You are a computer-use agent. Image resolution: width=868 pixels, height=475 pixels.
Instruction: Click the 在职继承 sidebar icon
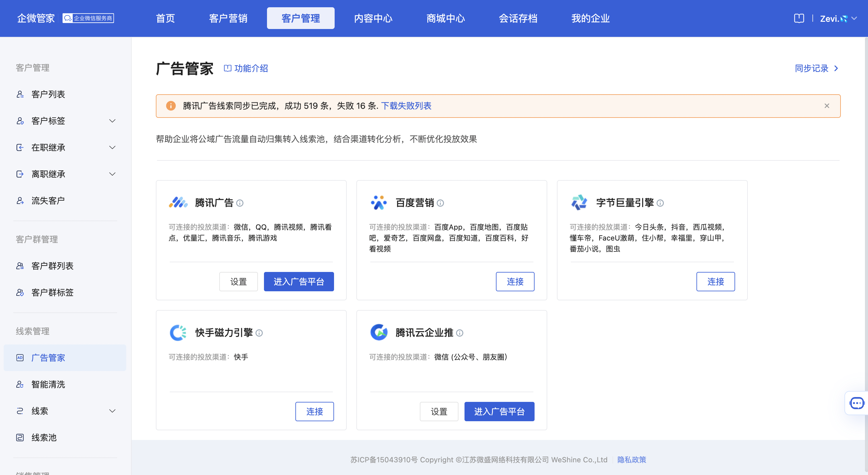[20, 148]
